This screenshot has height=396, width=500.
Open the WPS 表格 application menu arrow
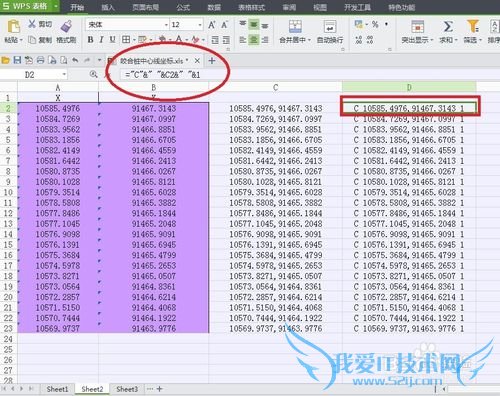click(56, 6)
